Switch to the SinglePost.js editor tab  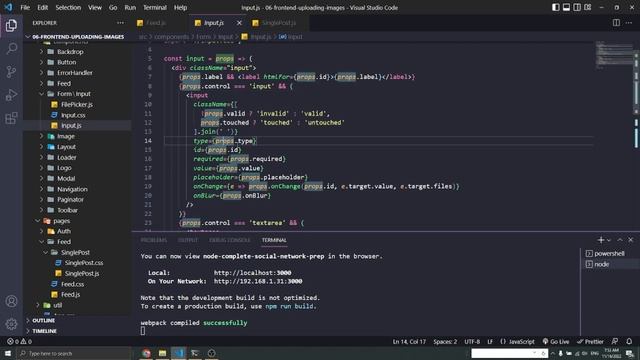[278, 23]
